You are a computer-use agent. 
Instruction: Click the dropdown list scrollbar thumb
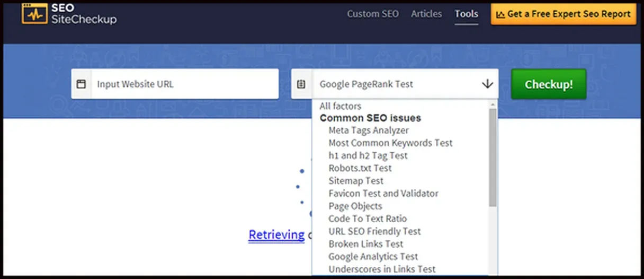(x=493, y=156)
